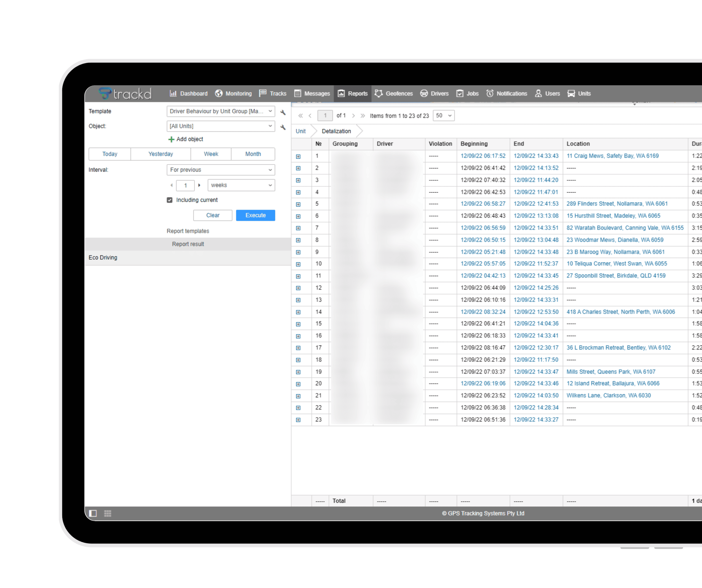The image size is (702, 588).
Task: Open Notifications from top navigation
Action: click(507, 93)
